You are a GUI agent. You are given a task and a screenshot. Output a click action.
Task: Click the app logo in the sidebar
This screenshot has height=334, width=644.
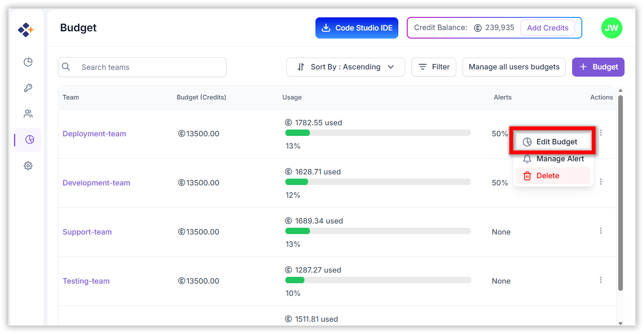click(26, 30)
